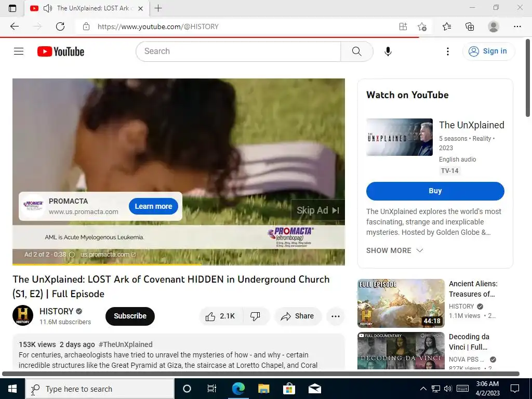View site information lock icon
Viewport: 532px width, 399px height.
pos(86,26)
